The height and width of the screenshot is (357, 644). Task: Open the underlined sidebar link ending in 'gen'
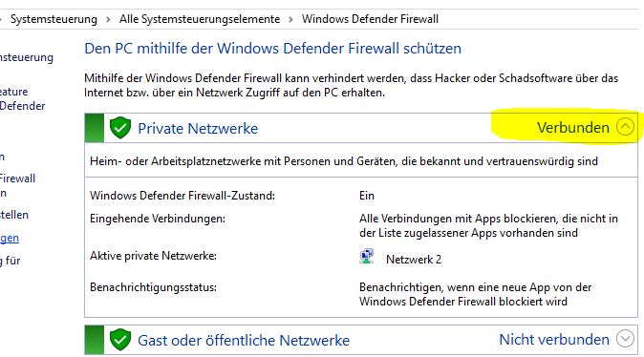coord(9,238)
